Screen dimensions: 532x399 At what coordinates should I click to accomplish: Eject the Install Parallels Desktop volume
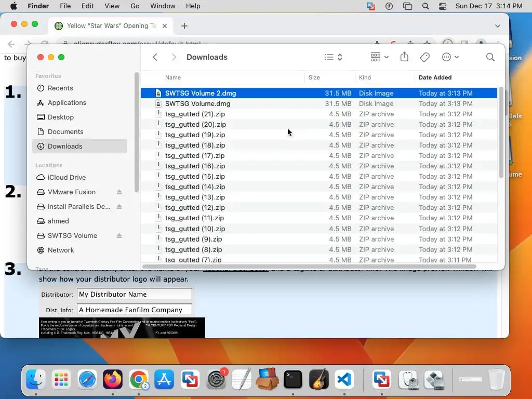point(119,207)
